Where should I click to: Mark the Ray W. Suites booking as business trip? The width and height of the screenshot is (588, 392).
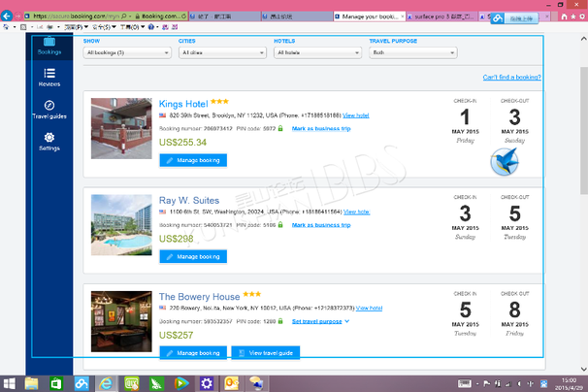[x=321, y=225]
